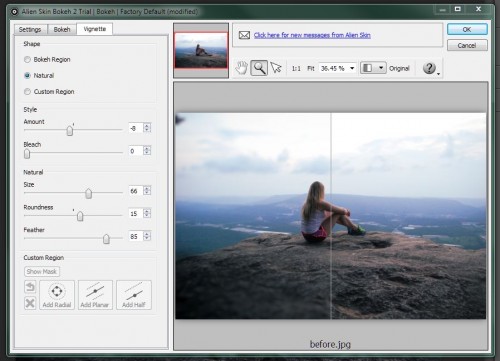Click the Feather slider handle

click(106, 239)
